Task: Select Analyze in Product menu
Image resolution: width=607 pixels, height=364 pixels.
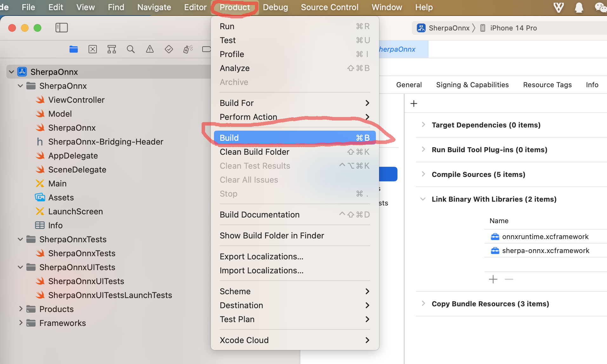Action: tap(295, 68)
